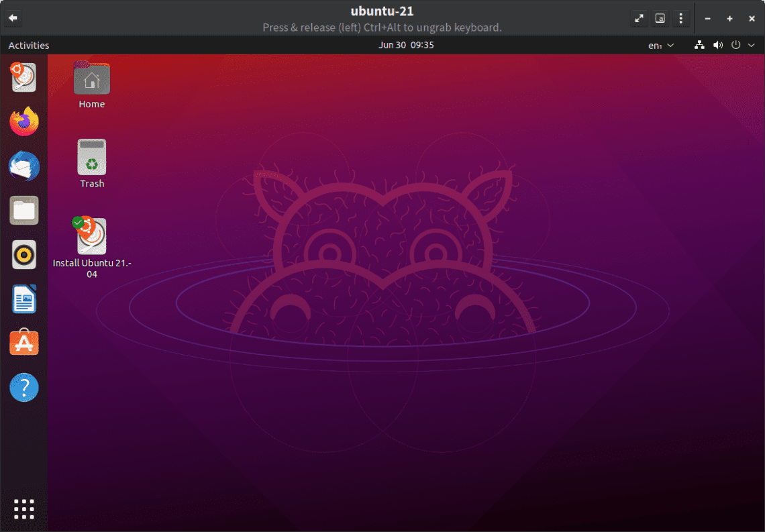Open Ubuntu Software store
The width and height of the screenshot is (765, 532).
click(x=23, y=343)
